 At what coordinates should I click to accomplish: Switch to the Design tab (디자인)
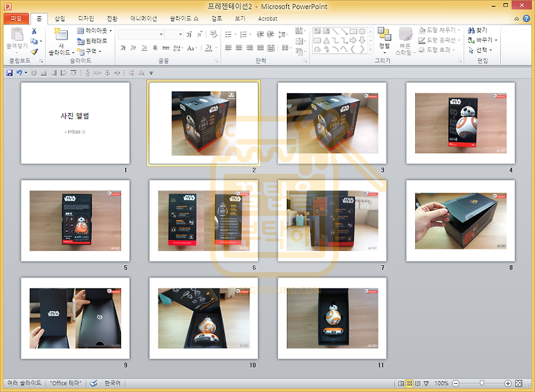[86, 19]
